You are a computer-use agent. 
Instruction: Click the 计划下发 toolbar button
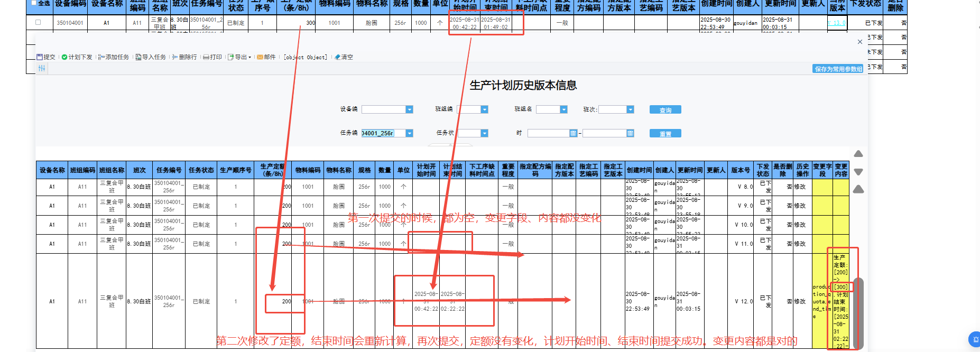pyautogui.click(x=77, y=57)
